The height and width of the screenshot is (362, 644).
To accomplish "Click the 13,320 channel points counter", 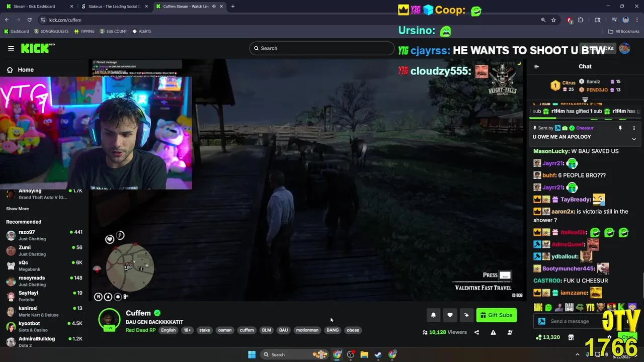I will [548, 337].
